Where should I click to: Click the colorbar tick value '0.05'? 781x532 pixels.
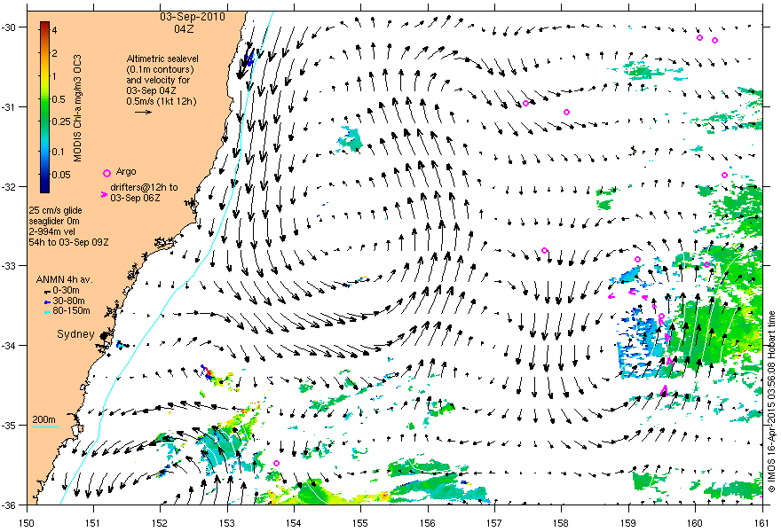(x=60, y=175)
